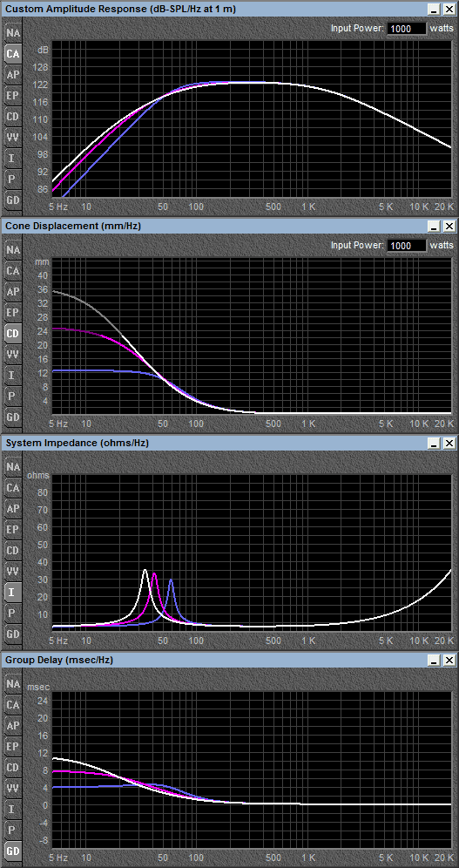Select NA tab in Cone Displacement window
This screenshot has height=868, width=459.
click(13, 249)
